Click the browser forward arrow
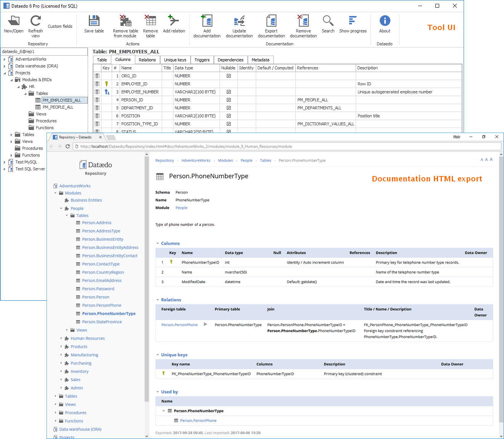Viewport: 504px width, 439px height. tap(59, 146)
